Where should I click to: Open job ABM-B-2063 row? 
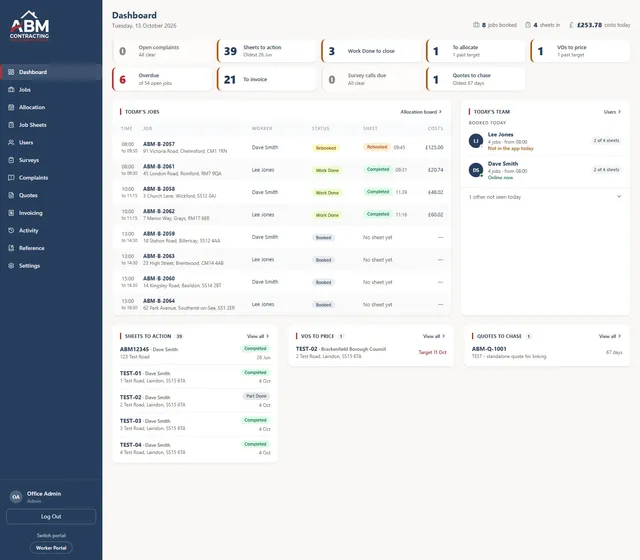click(x=282, y=260)
